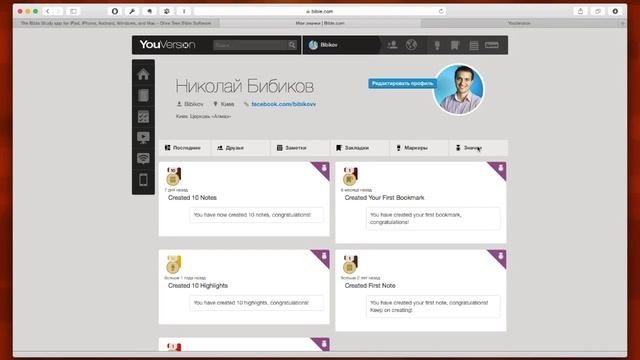This screenshot has width=640, height=360.
Task: Switch to the Заметки tab
Action: click(300, 148)
